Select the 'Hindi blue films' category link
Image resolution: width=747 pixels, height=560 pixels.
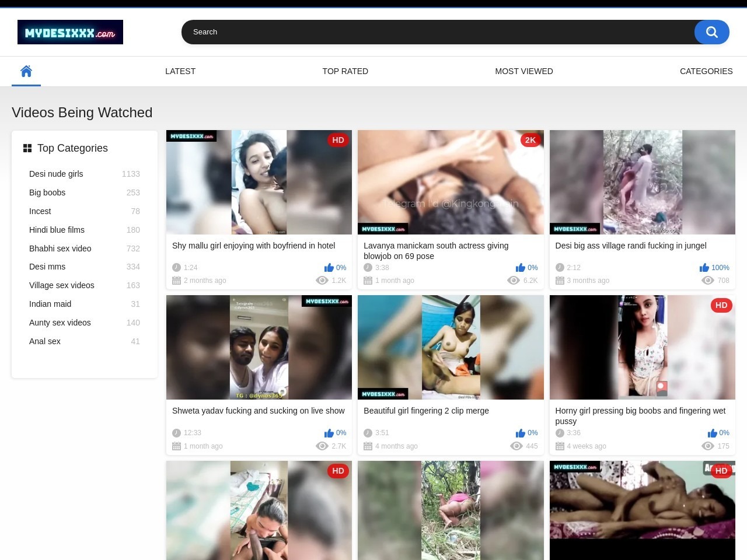pyautogui.click(x=57, y=230)
